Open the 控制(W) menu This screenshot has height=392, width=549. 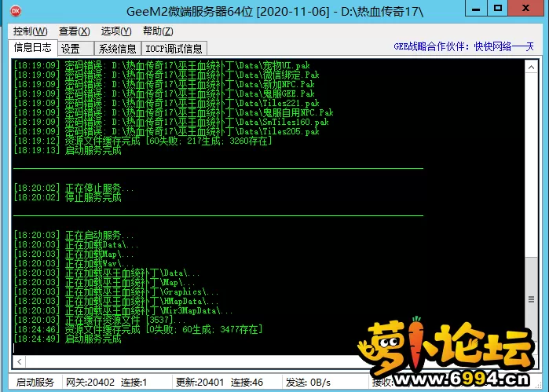point(30,31)
